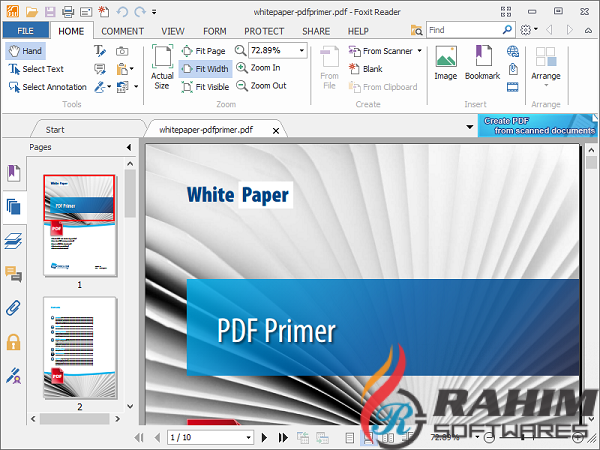Insert an Image annotation
The height and width of the screenshot is (450, 600).
pos(446,63)
